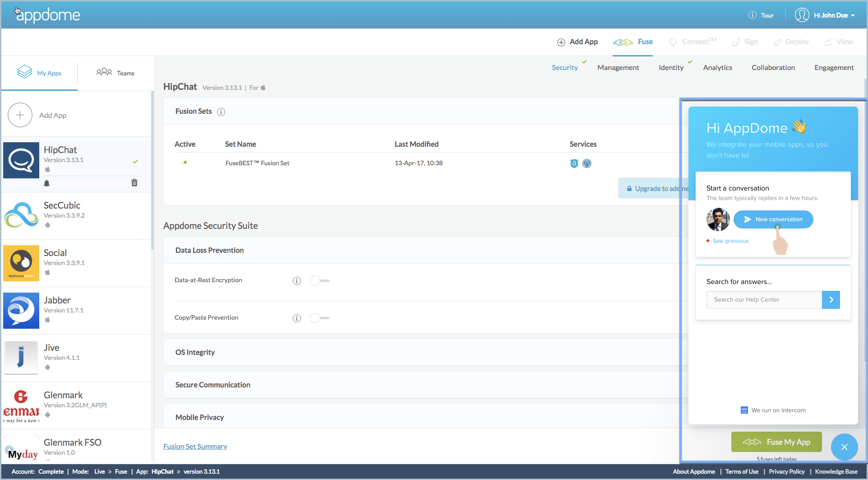
Task: Toggle Copy/Paste Prevention switch
Action: [x=319, y=318]
